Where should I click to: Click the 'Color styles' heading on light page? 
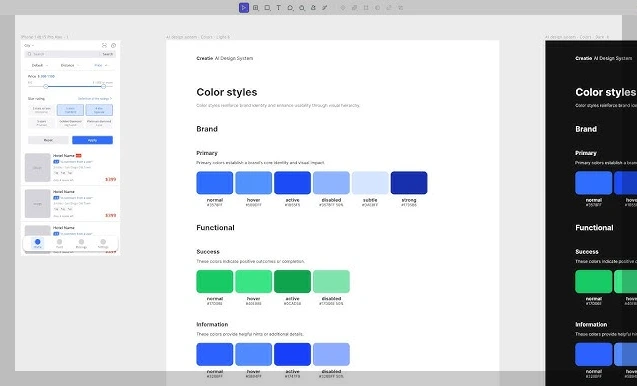pyautogui.click(x=227, y=92)
